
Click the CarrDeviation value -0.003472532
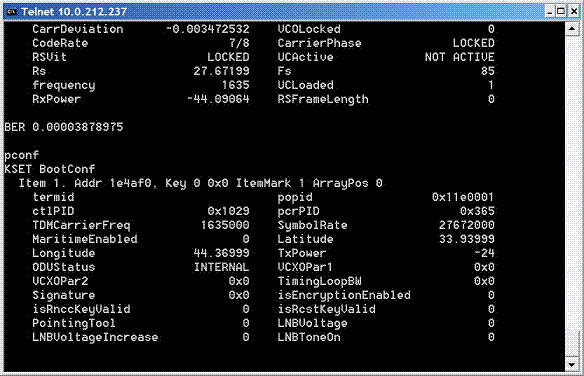(x=207, y=29)
